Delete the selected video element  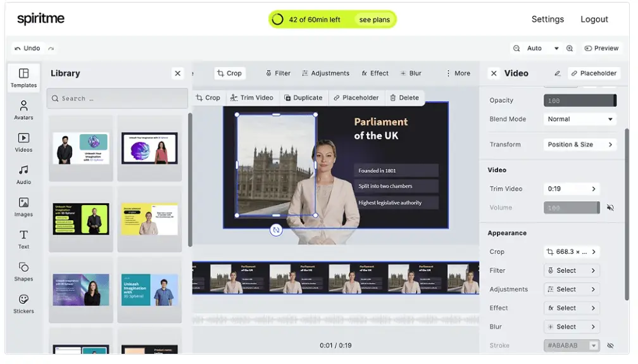[404, 97]
